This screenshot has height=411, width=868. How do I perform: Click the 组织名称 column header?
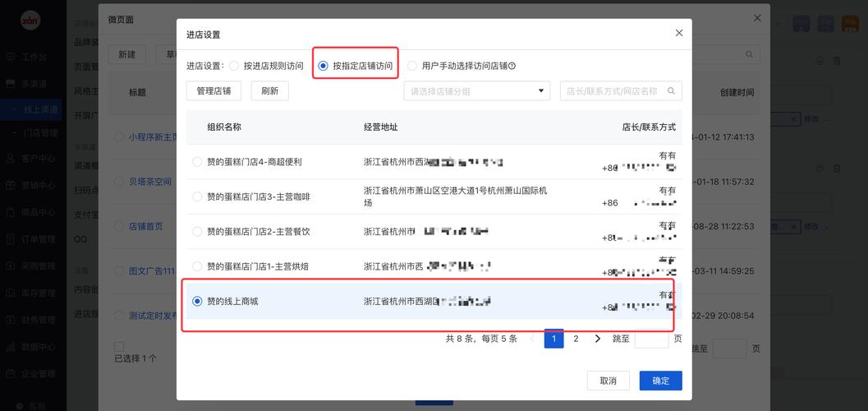(224, 127)
